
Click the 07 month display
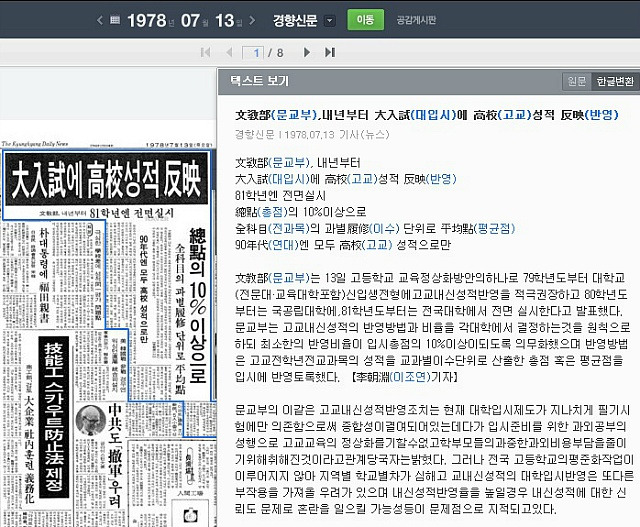190,20
